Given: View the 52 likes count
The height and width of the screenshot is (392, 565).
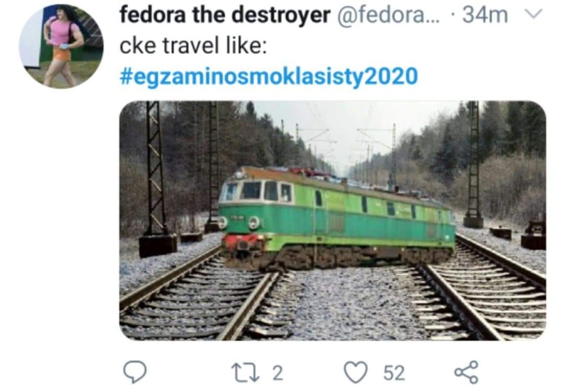Looking at the screenshot, I should point(394,373).
